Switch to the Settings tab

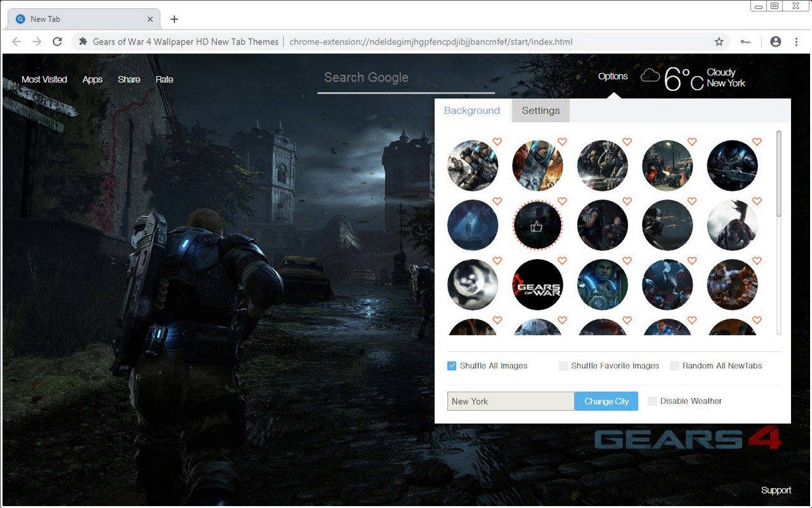(x=540, y=110)
